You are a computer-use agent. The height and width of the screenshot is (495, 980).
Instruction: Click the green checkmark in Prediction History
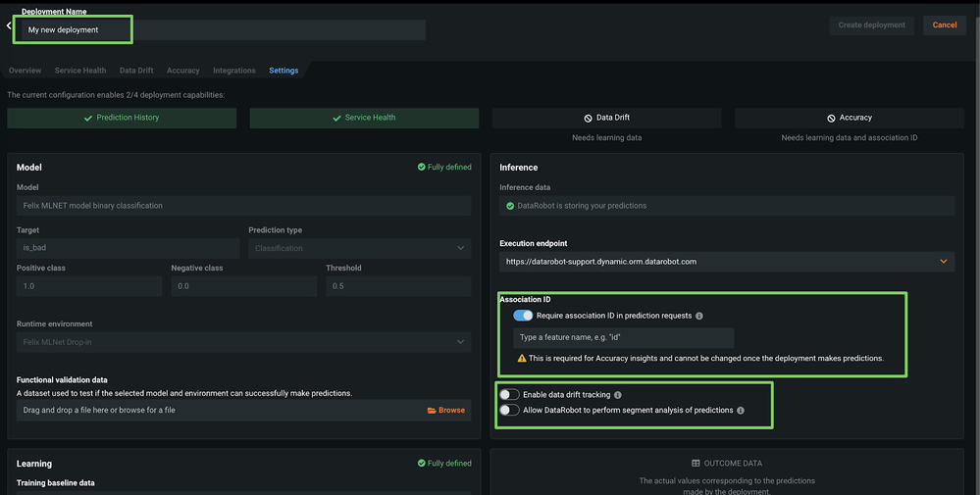[x=89, y=118]
